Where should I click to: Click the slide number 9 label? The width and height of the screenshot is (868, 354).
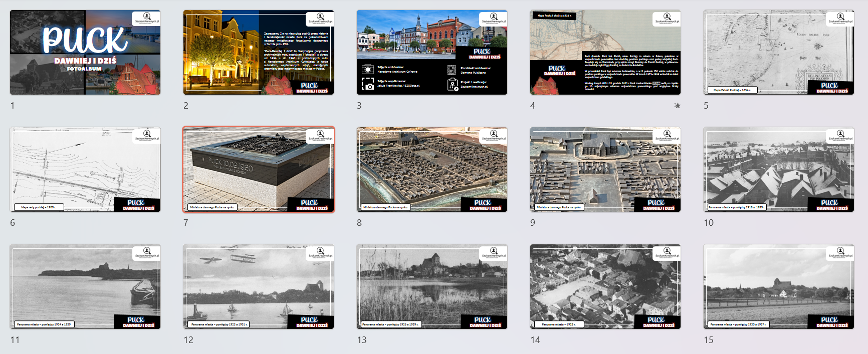(x=533, y=223)
